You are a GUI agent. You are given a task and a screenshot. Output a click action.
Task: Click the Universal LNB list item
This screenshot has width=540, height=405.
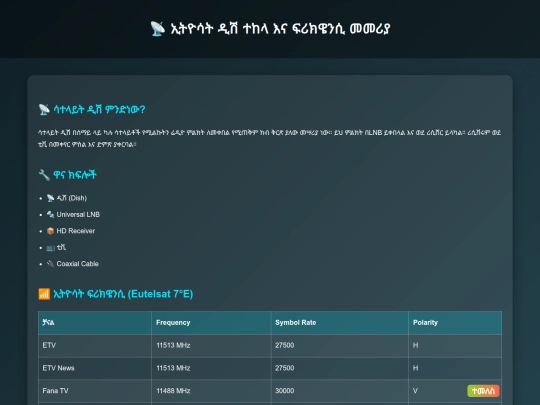78,215
